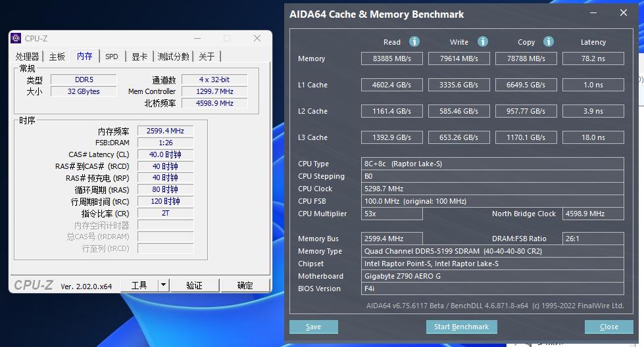Click L3 Cache Latency 18.0 ns field
Image resolution: width=644 pixels, height=347 pixels.
tap(593, 137)
